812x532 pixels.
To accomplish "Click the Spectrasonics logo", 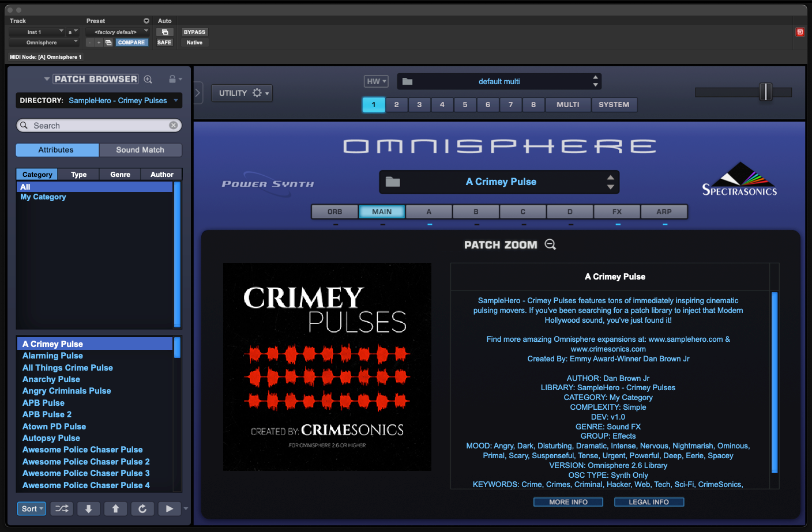I will (x=739, y=179).
